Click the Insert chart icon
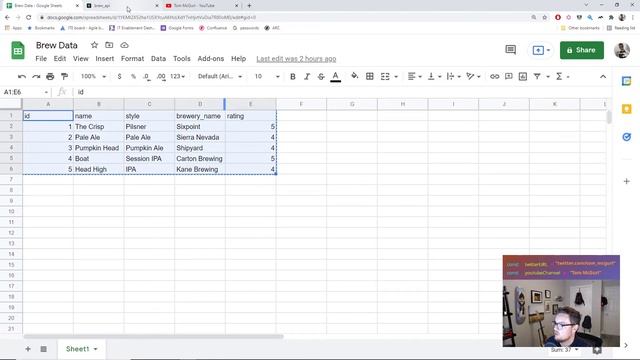The width and height of the screenshot is (640, 360). pyautogui.click(x=523, y=76)
